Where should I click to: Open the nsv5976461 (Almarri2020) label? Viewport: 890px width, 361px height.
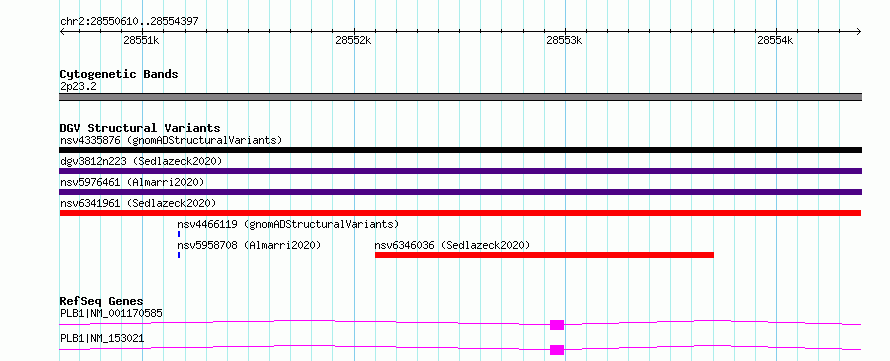132,182
